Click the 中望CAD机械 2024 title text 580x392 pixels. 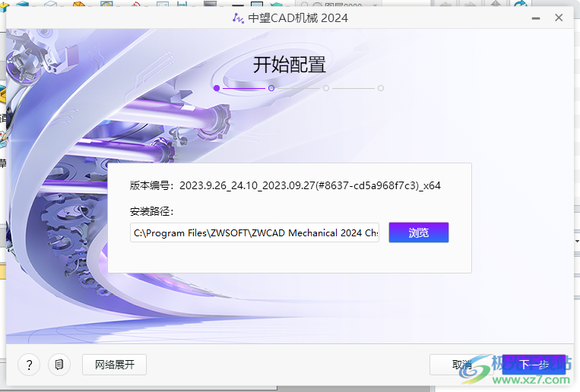click(x=298, y=18)
